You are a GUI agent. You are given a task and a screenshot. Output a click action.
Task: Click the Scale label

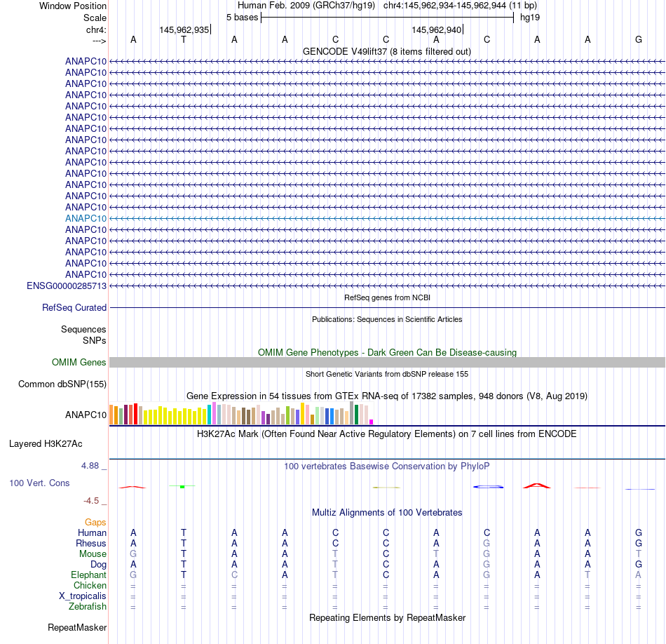[95, 18]
